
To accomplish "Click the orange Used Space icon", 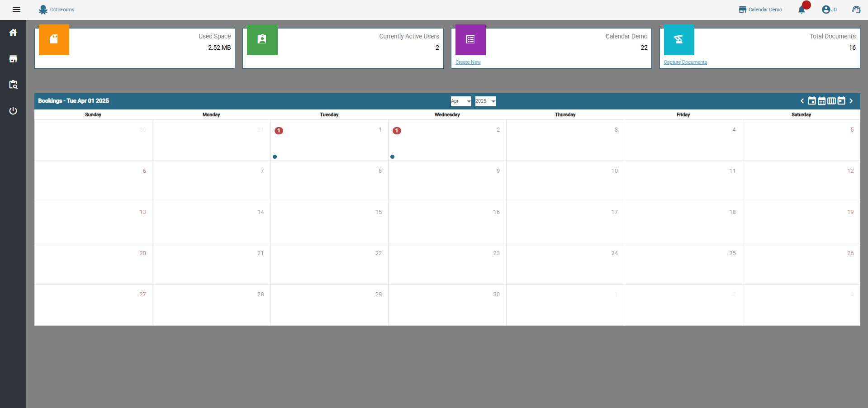I will click(x=54, y=40).
